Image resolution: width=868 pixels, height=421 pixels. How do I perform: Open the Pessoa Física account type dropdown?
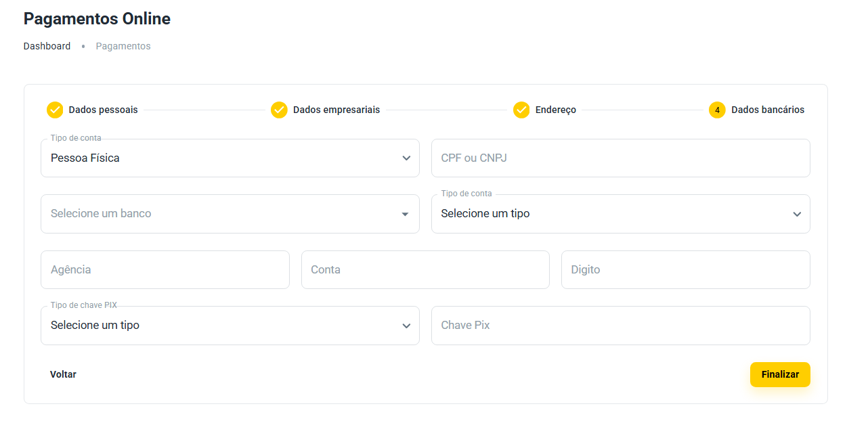pyautogui.click(x=223, y=158)
